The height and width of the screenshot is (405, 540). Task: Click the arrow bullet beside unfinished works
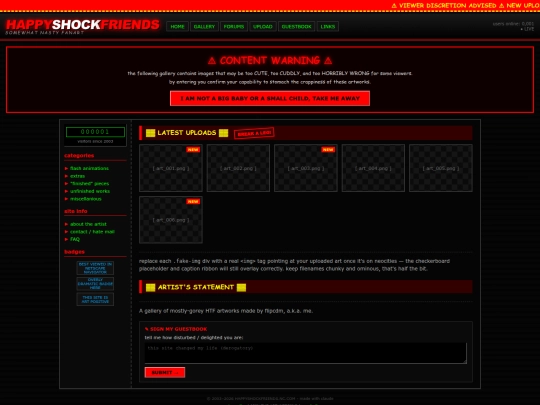(x=66, y=191)
